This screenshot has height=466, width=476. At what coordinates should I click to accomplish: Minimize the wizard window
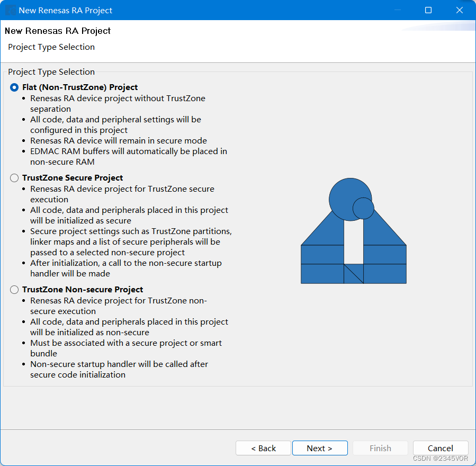coord(398,10)
